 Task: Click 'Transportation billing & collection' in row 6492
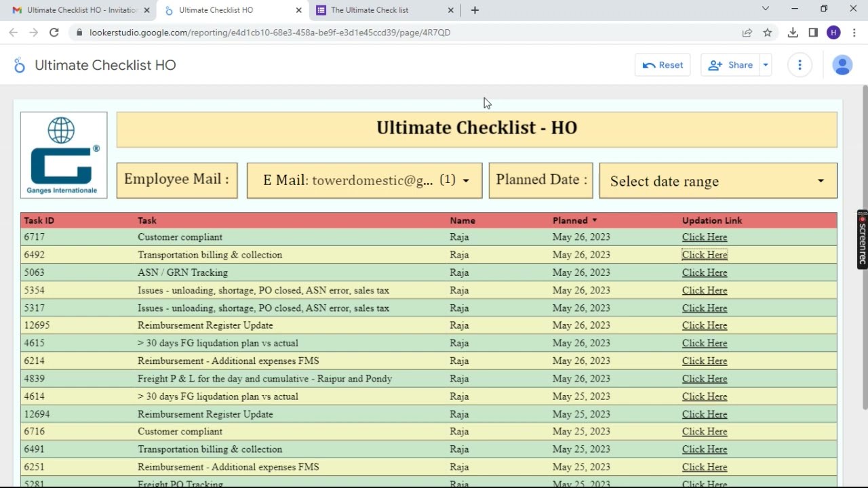210,255
